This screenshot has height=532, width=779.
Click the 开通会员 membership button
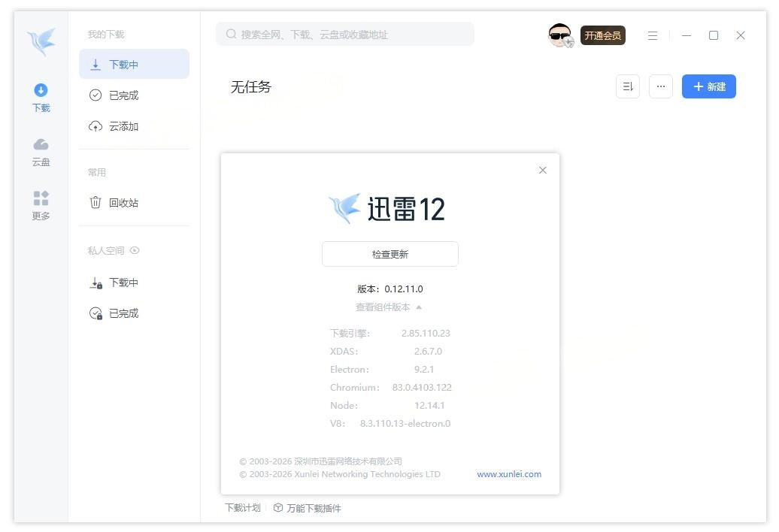[602, 35]
